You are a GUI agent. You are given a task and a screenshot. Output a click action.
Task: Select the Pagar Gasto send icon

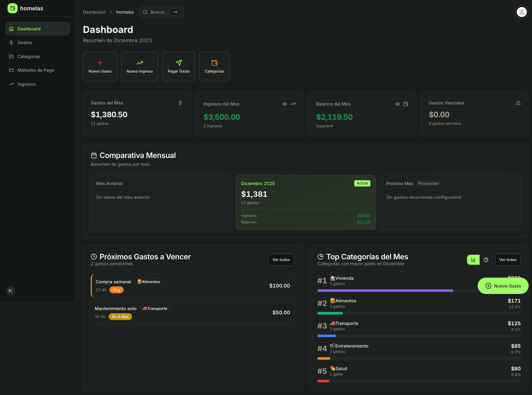tap(178, 63)
